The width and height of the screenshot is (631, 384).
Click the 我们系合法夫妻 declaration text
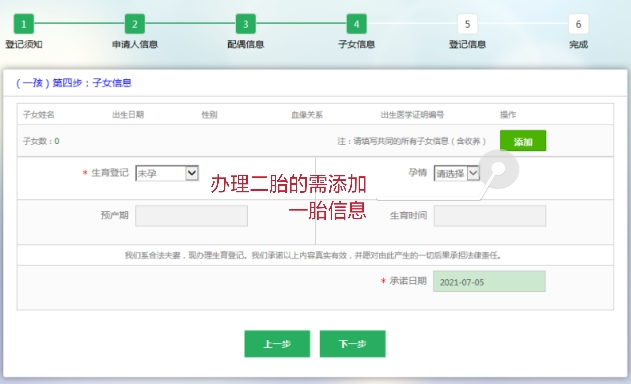coord(313,255)
